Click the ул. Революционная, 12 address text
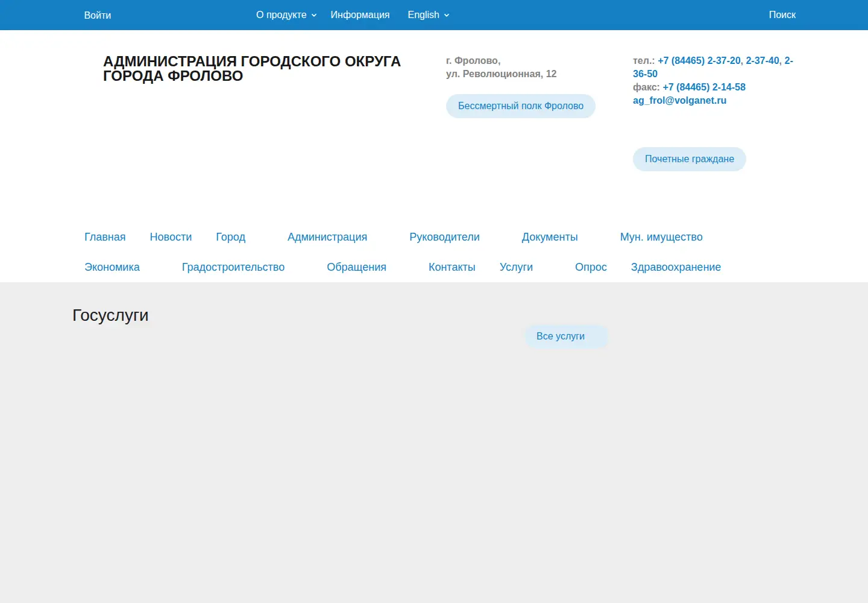The height and width of the screenshot is (603, 868). [x=501, y=74]
